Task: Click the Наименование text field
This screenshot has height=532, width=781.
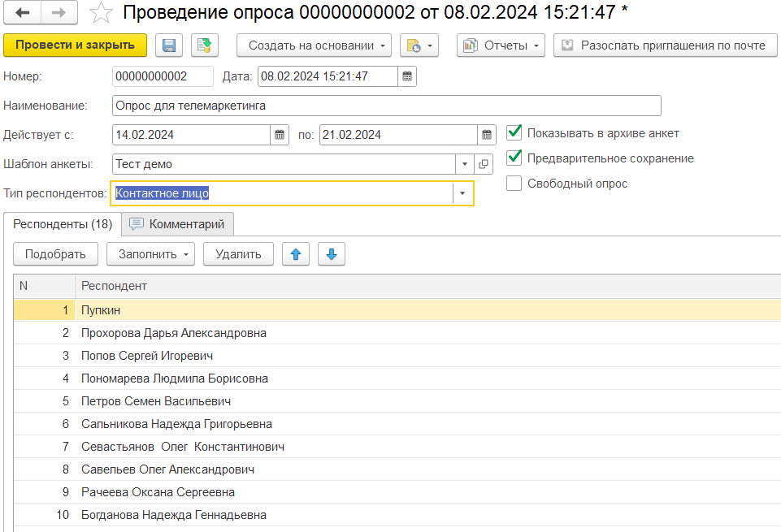Action: (x=386, y=106)
